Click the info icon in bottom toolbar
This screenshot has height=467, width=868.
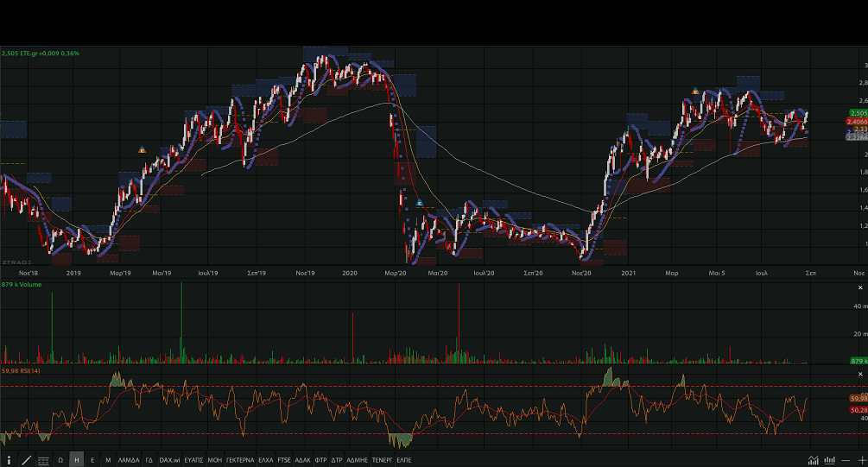[x=9, y=460]
